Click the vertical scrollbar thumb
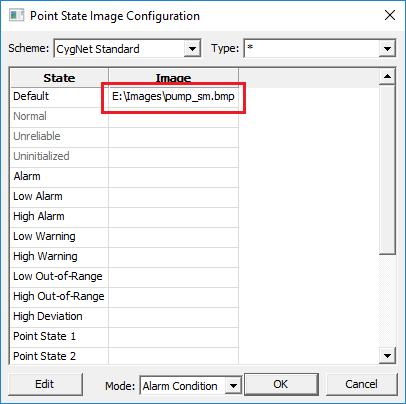The image size is (406, 404). tap(387, 169)
